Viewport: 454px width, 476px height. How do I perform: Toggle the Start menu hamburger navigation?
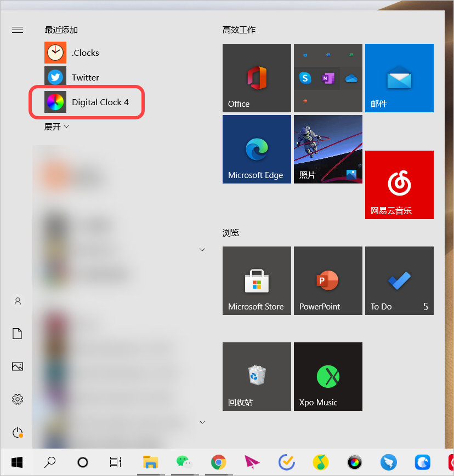pos(18,30)
